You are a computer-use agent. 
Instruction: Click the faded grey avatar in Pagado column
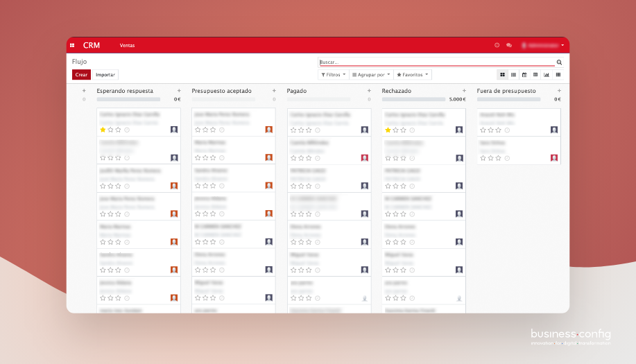tap(365, 298)
